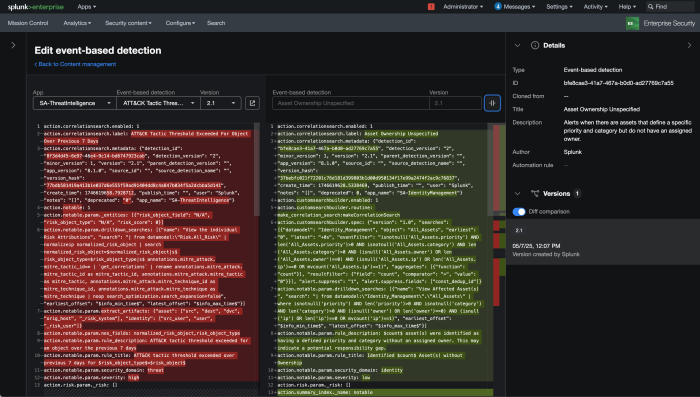
Task: Click the Find magnifier icon
Action: (x=651, y=7)
